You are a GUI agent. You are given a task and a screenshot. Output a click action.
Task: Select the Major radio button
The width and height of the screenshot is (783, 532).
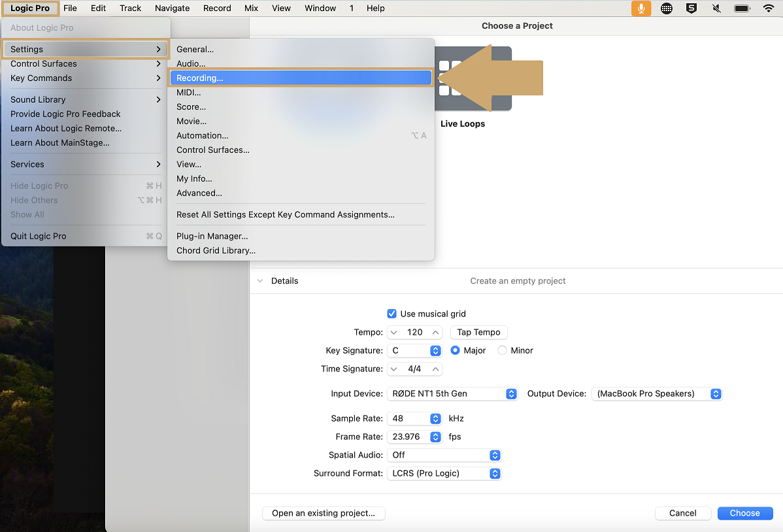(x=455, y=351)
